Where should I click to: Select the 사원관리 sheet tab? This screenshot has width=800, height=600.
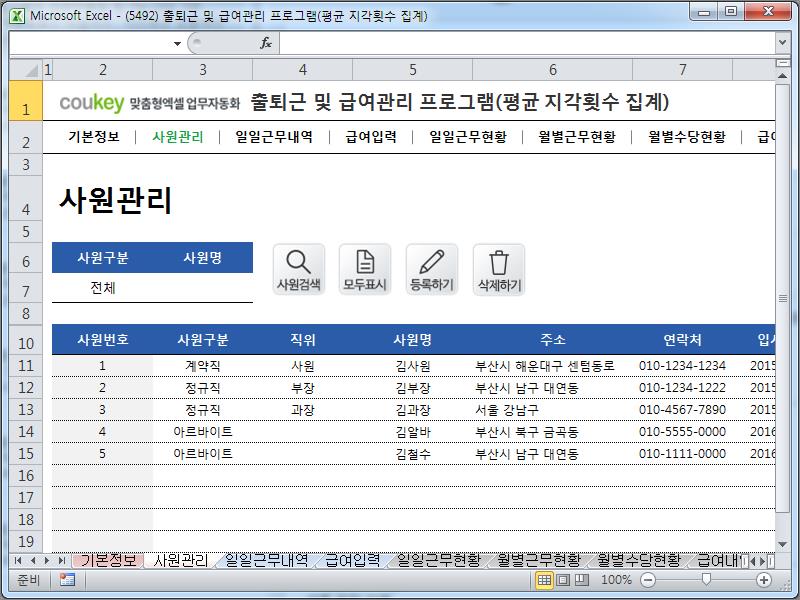click(x=181, y=560)
